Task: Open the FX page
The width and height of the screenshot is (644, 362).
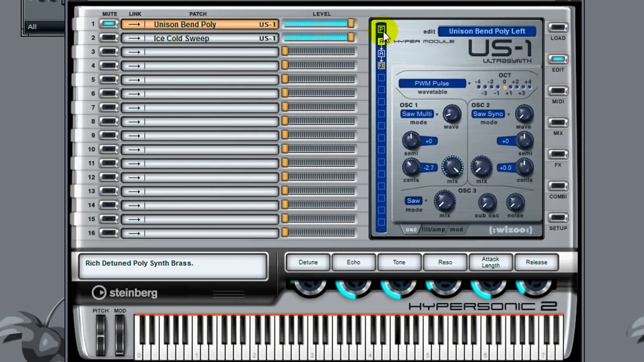Action: point(557,154)
